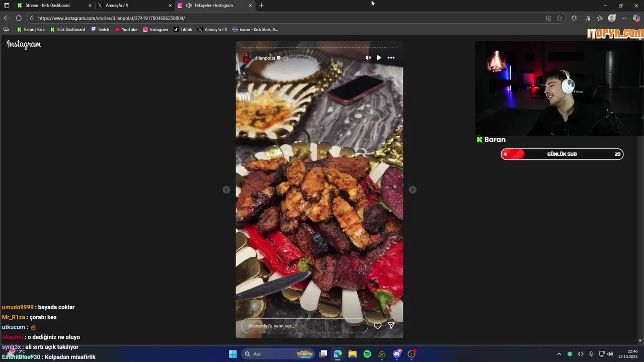The height and width of the screenshot is (362, 644).
Task: Share the story with the paper-plane icon
Action: tap(391, 326)
